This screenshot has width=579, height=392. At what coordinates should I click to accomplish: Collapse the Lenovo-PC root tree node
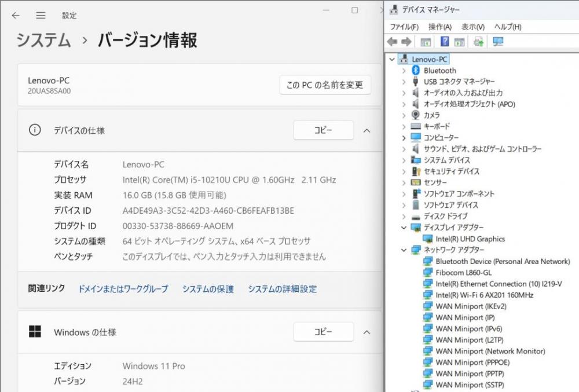pos(392,59)
